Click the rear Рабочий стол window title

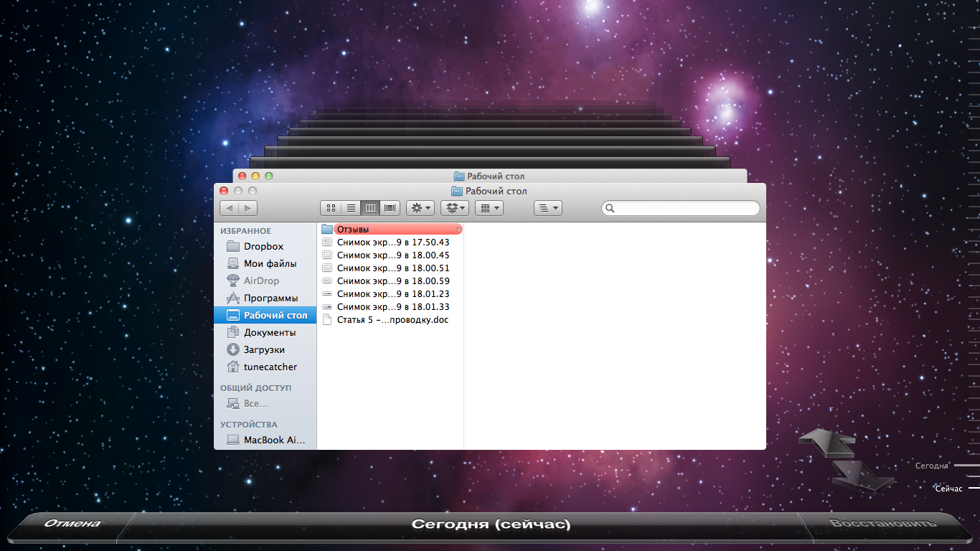(496, 176)
